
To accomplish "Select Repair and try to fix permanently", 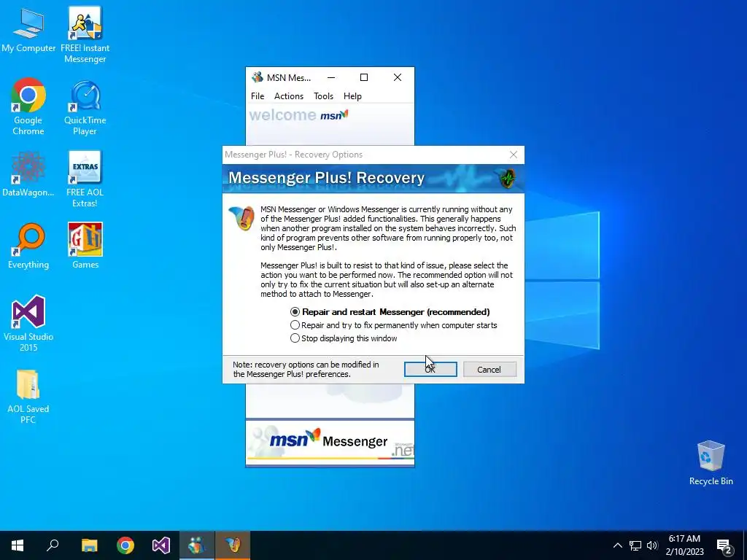I will (x=393, y=325).
